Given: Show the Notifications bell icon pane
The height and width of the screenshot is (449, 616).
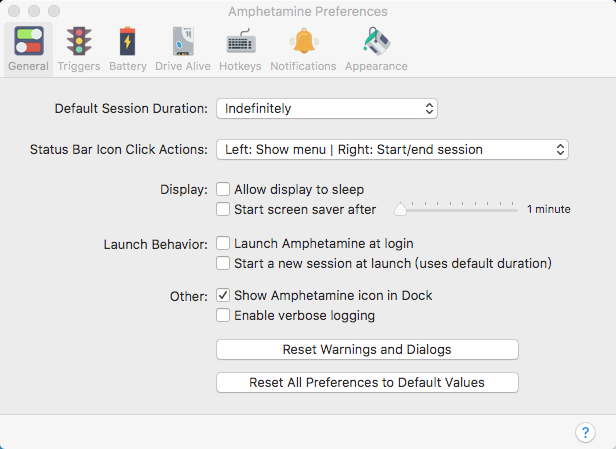Looking at the screenshot, I should coord(303,42).
